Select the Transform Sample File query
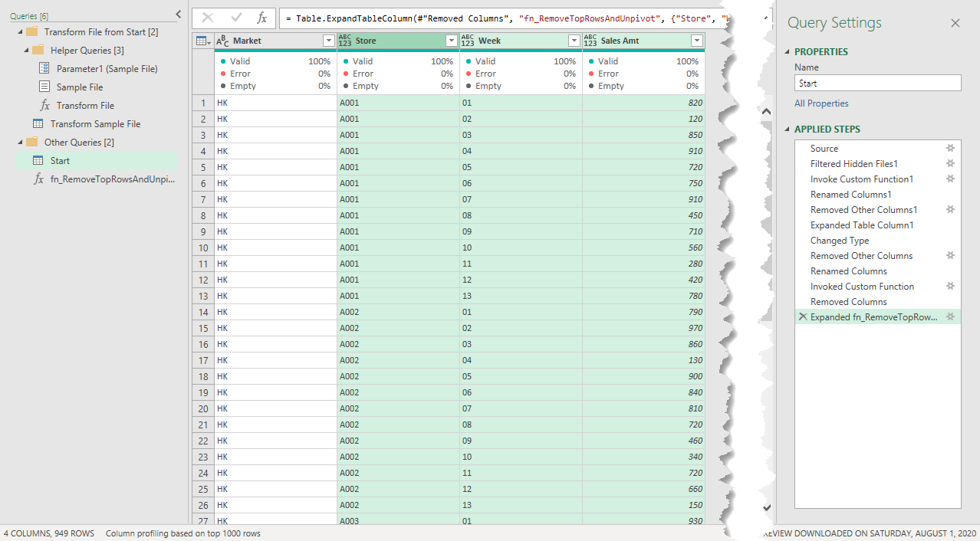This screenshot has height=541, width=980. pyautogui.click(x=95, y=124)
